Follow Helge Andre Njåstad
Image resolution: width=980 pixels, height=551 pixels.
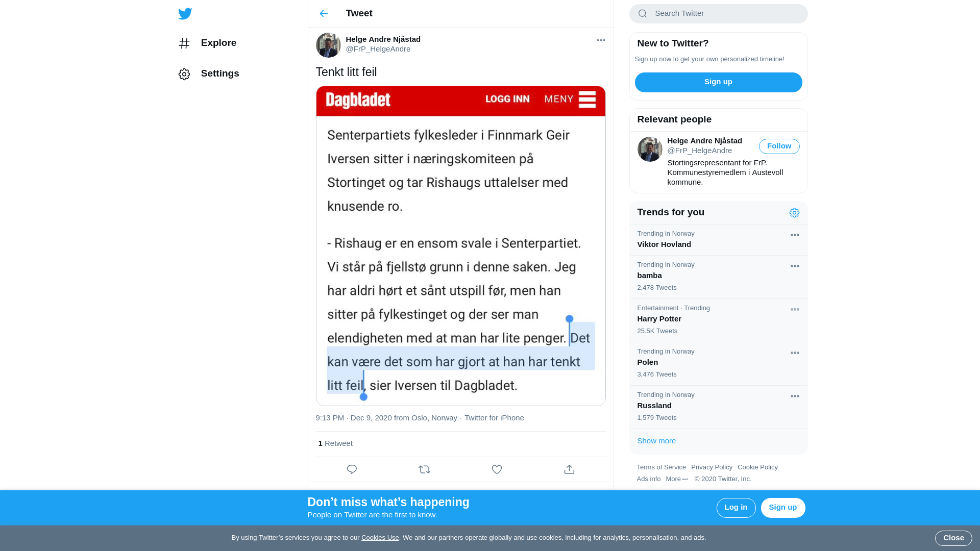point(779,146)
